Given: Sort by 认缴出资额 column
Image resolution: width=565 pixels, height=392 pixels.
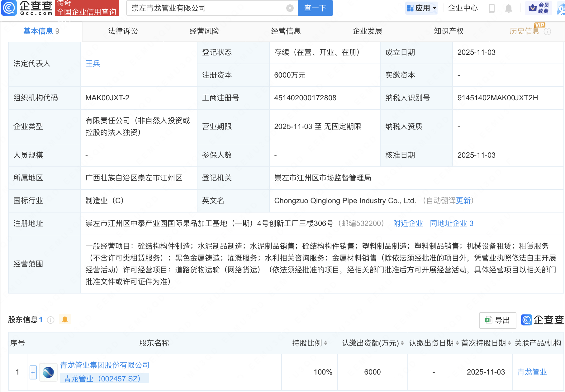Looking at the screenshot, I should point(402,343).
